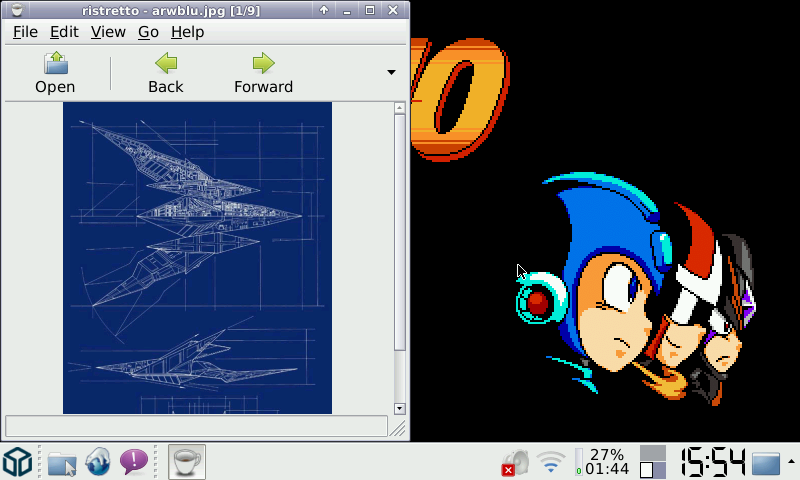
Task: Toggle the ristretto window shade/roll-up button
Action: coord(324,10)
